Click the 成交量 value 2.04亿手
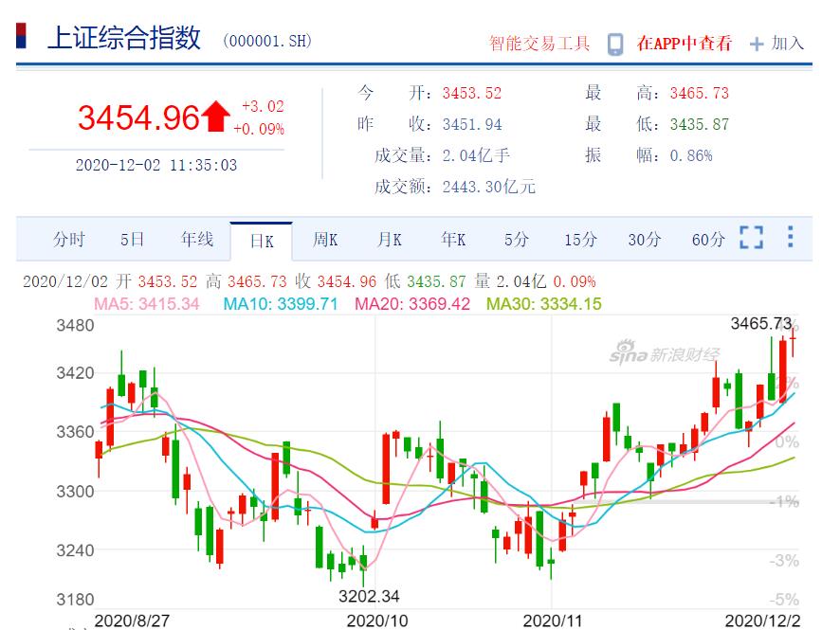The height and width of the screenshot is (630, 840). tap(476, 155)
